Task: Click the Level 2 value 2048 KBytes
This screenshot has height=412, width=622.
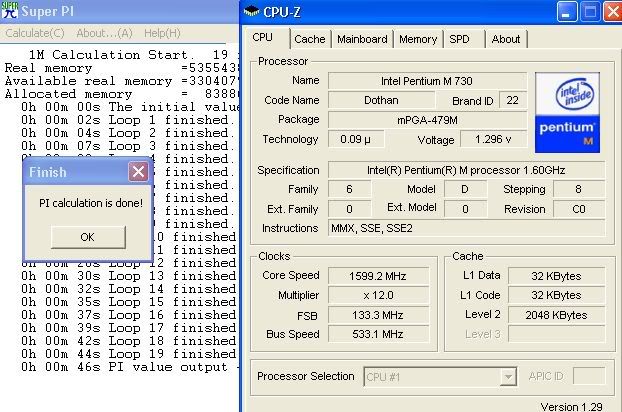Action: click(556, 315)
